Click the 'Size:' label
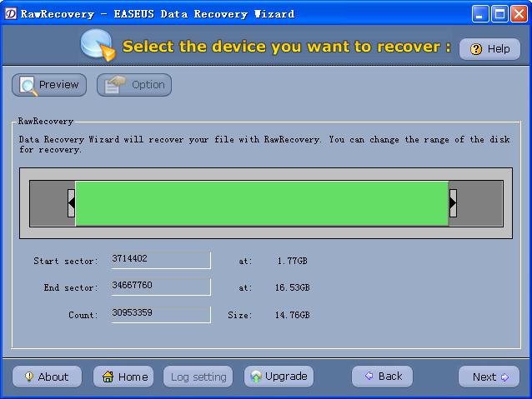This screenshot has width=532, height=399. (240, 315)
